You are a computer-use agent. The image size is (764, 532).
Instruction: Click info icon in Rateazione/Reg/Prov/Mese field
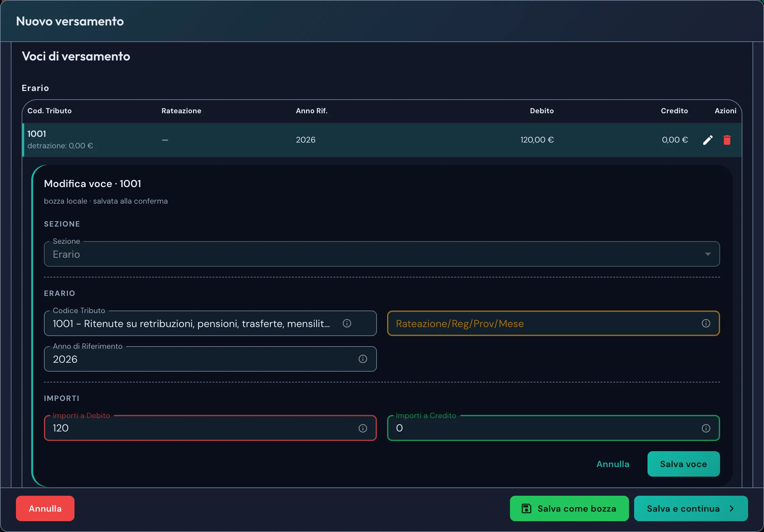click(706, 323)
